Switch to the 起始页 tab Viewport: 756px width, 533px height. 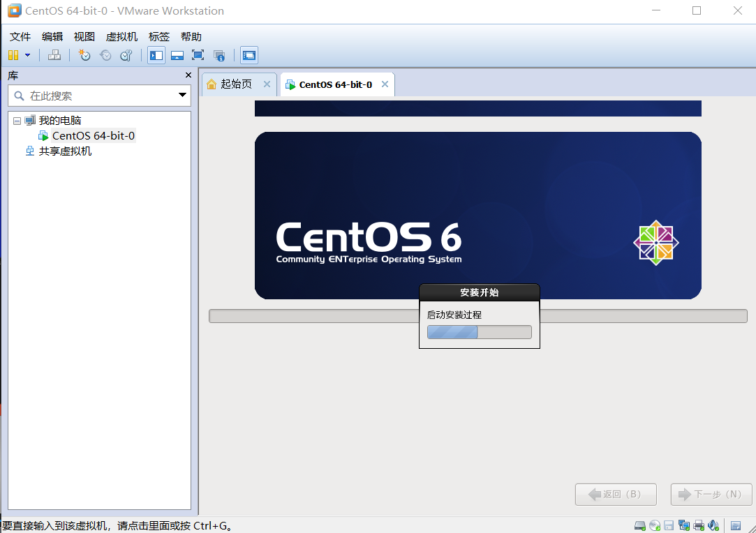click(236, 84)
